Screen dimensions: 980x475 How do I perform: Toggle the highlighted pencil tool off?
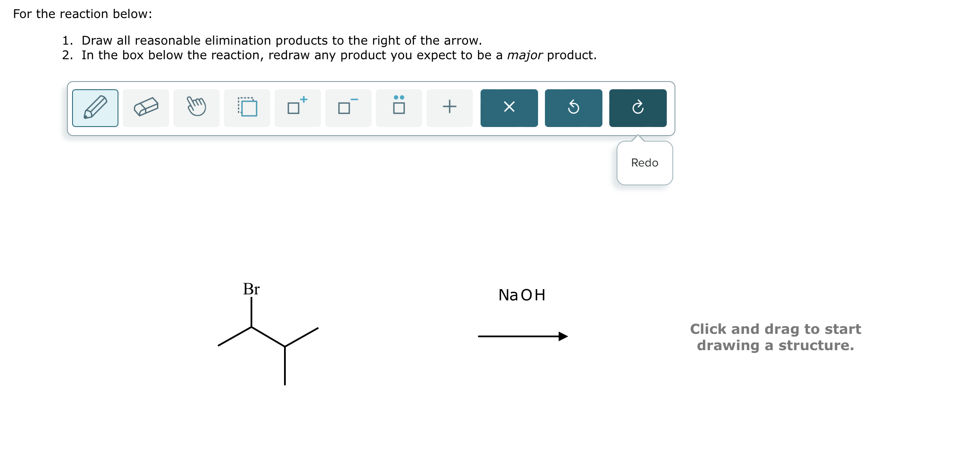point(95,107)
